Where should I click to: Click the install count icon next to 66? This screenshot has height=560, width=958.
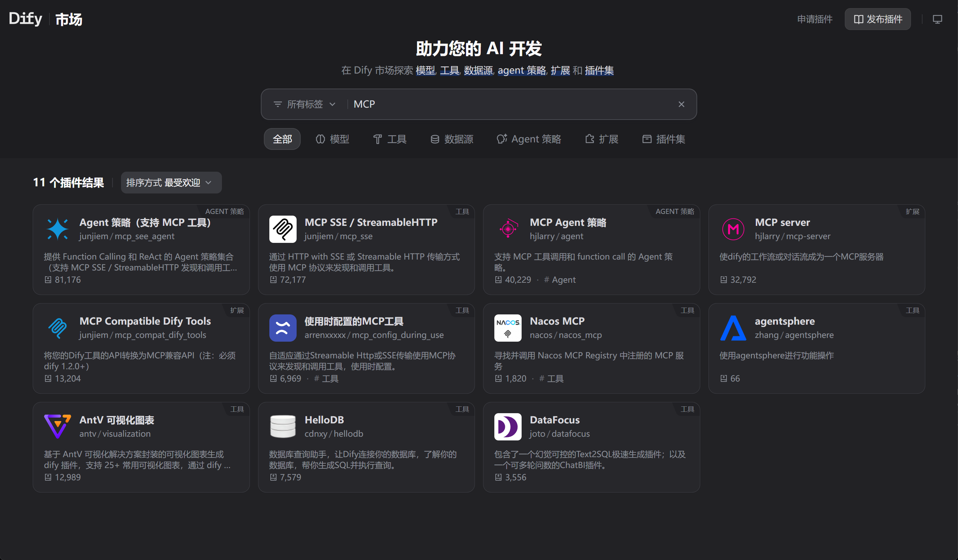click(x=723, y=378)
